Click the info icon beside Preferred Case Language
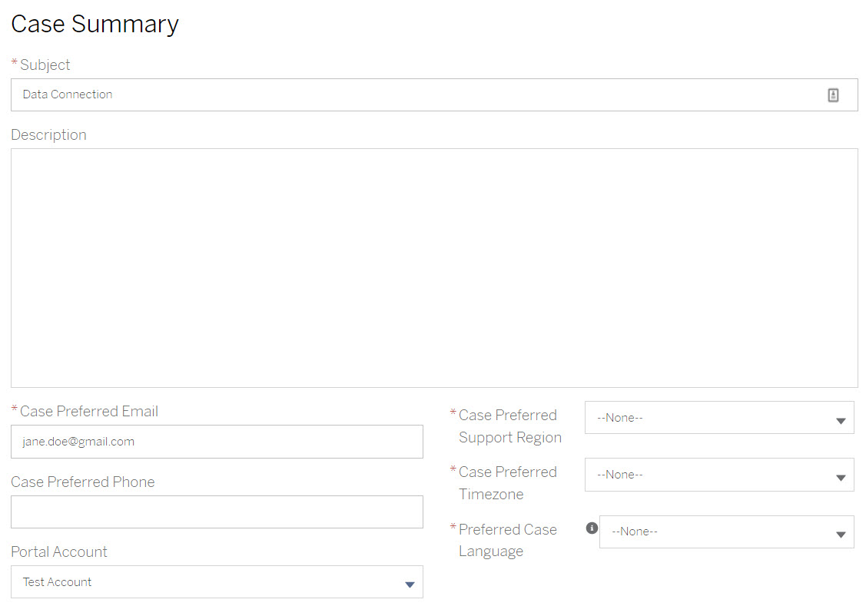The width and height of the screenshot is (866, 616). click(x=592, y=528)
